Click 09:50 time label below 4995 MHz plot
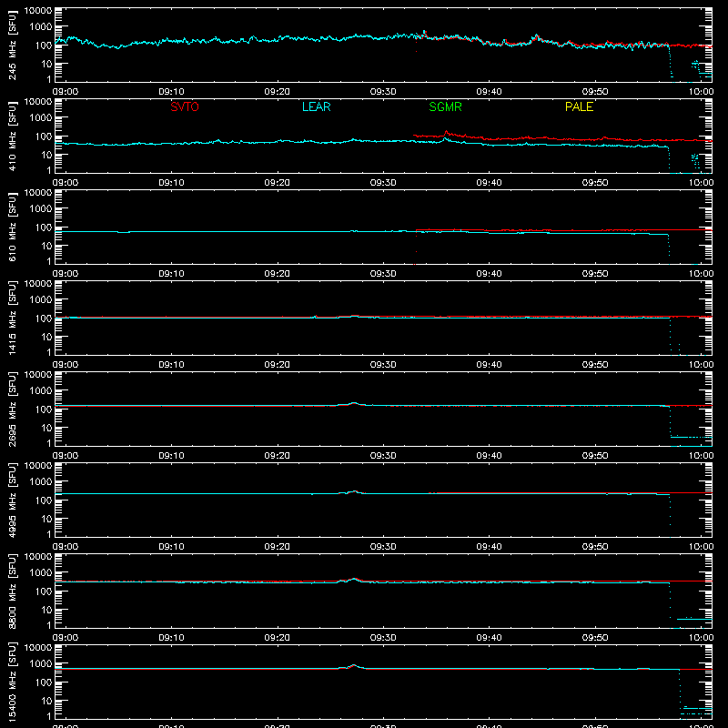 coord(595,547)
